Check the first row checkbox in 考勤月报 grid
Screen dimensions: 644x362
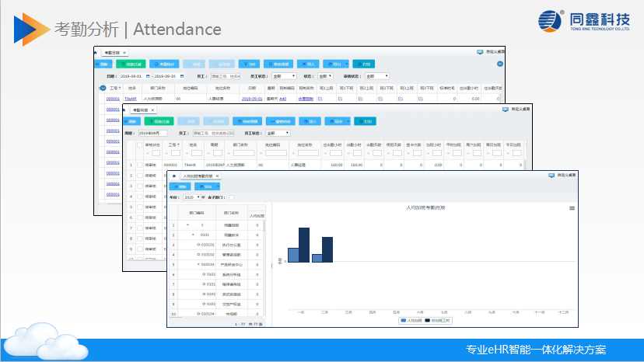[x=140, y=165]
